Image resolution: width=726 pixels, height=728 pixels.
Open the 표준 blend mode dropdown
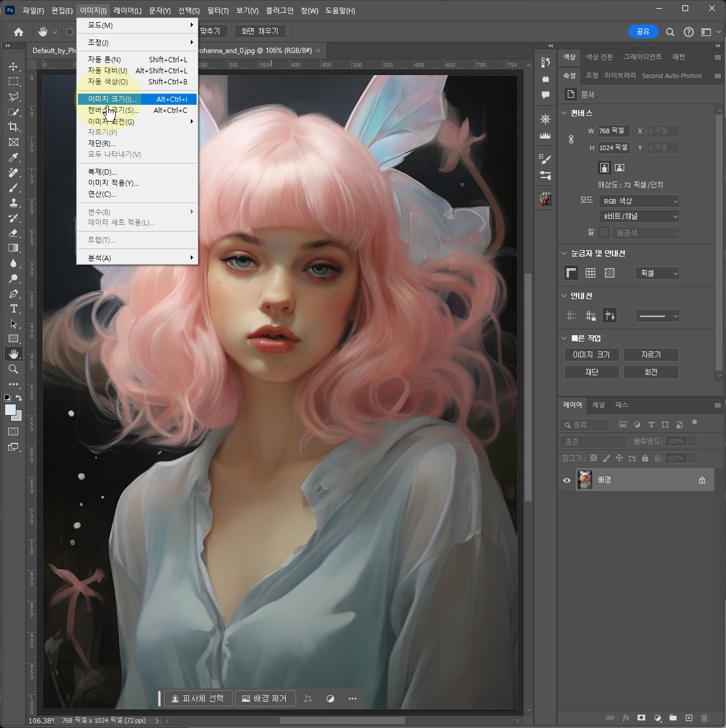click(x=594, y=442)
